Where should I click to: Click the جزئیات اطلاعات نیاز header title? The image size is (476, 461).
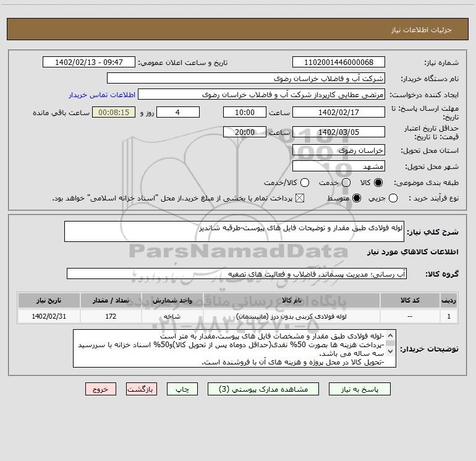(422, 30)
